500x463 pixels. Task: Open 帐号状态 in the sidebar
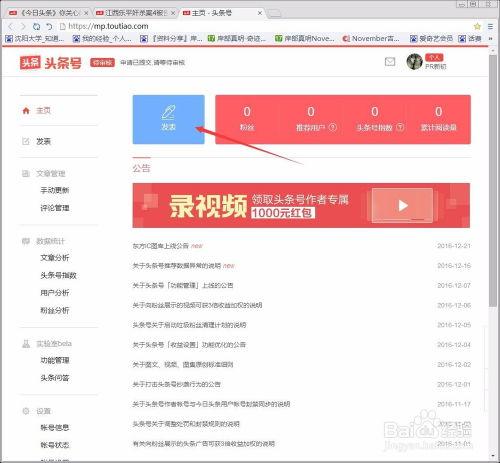click(55, 445)
